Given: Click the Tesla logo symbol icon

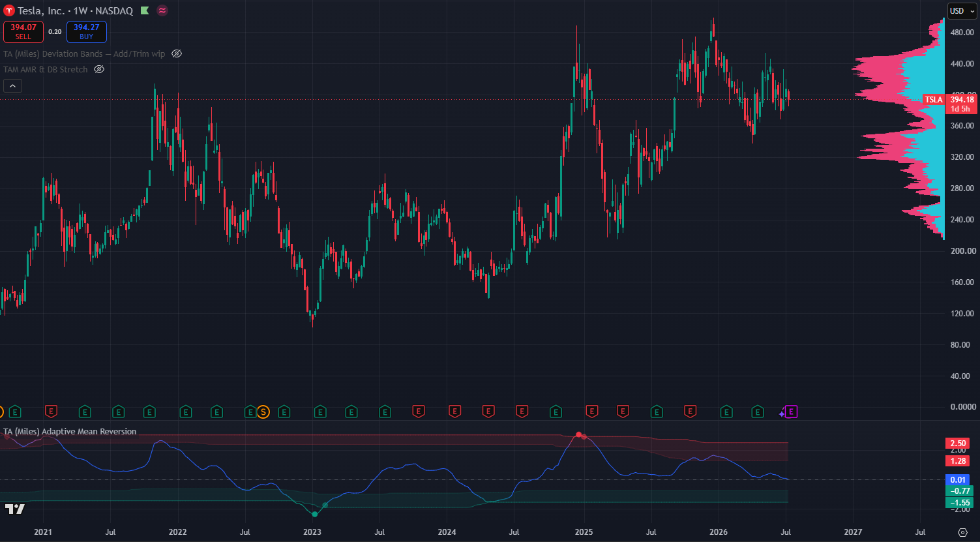Looking at the screenshot, I should [9, 10].
